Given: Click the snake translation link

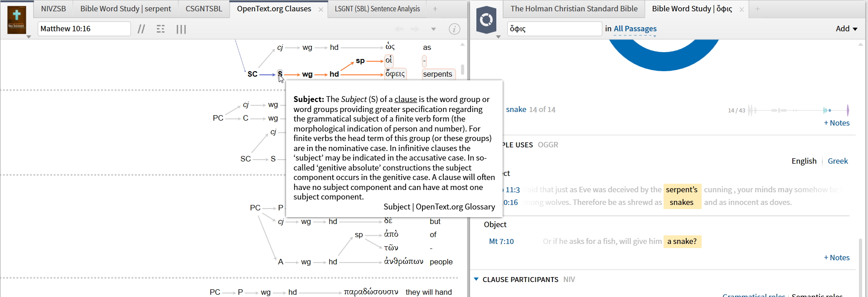Looking at the screenshot, I should pos(516,109).
